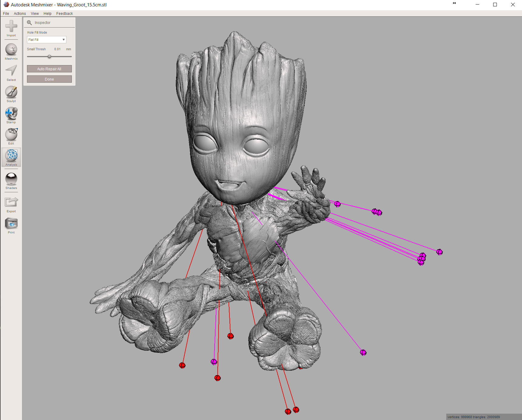The height and width of the screenshot is (420, 522).
Task: Click the Import tool icon
Action: point(11,27)
